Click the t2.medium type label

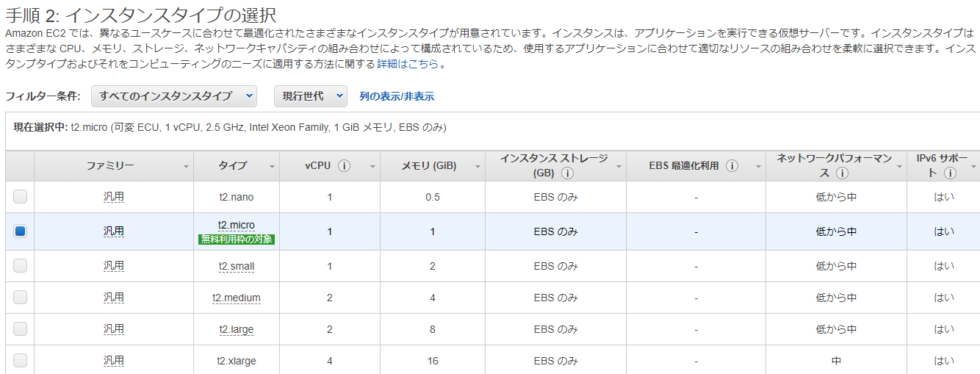click(x=237, y=298)
